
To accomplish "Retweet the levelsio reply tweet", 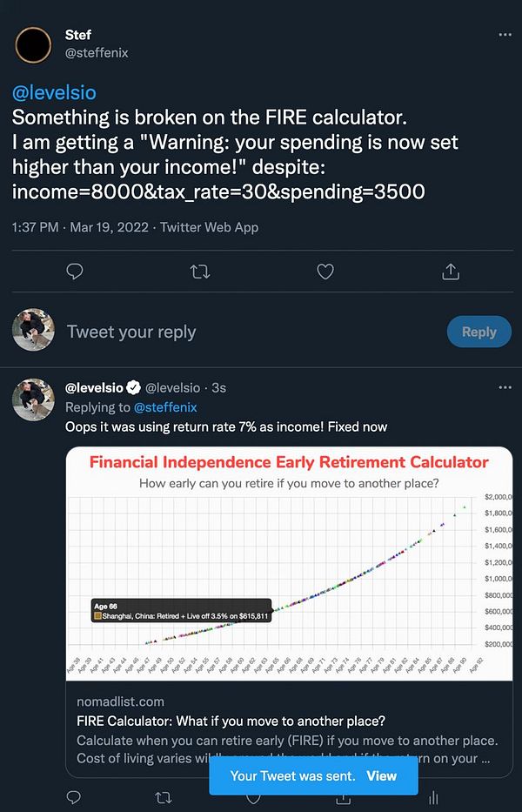I will click(163, 796).
